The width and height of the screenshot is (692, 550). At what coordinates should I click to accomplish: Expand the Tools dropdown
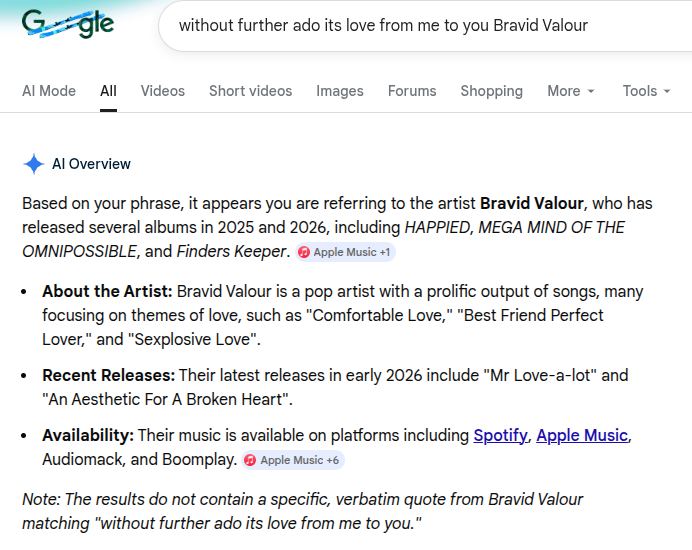646,91
